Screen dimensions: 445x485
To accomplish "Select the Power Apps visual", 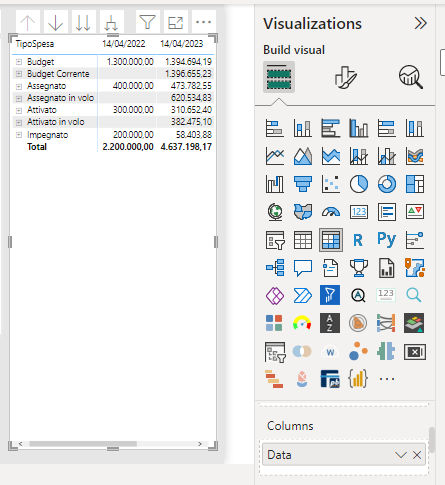I will [x=275, y=295].
